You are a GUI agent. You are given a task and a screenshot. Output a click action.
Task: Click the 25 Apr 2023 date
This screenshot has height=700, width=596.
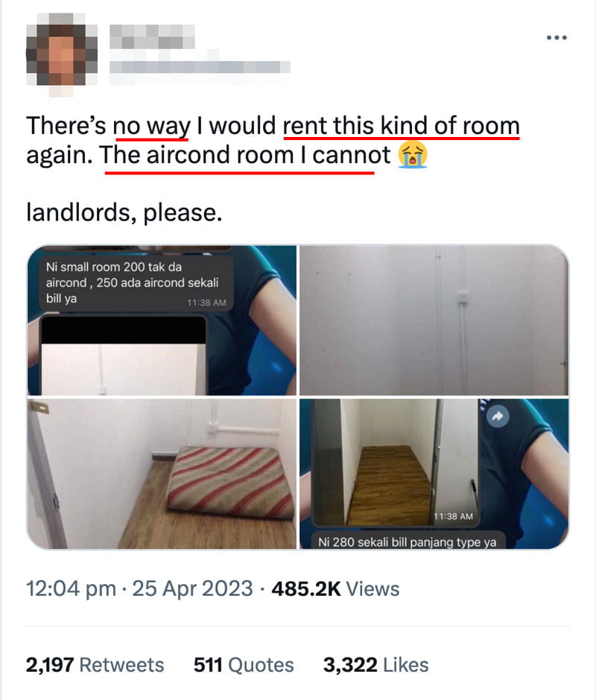pyautogui.click(x=192, y=588)
